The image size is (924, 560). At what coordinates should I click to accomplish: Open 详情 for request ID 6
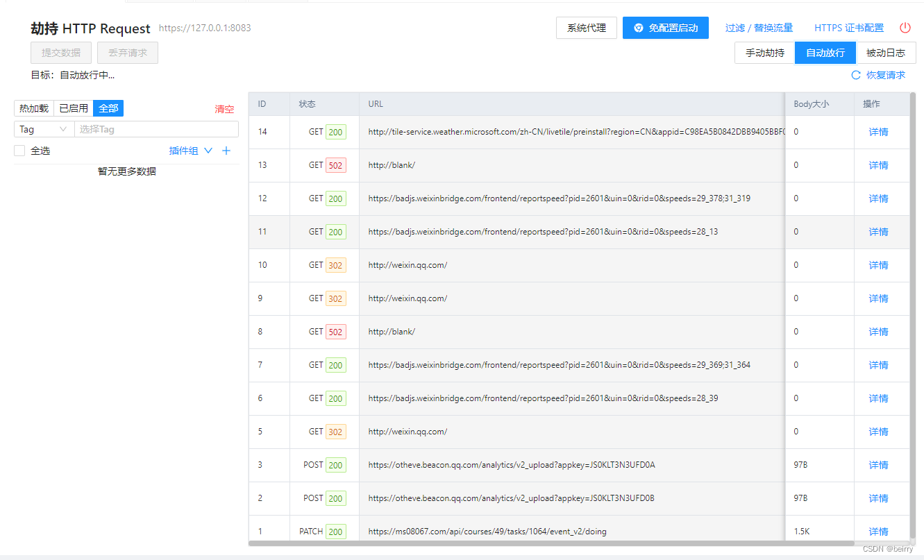coord(879,398)
